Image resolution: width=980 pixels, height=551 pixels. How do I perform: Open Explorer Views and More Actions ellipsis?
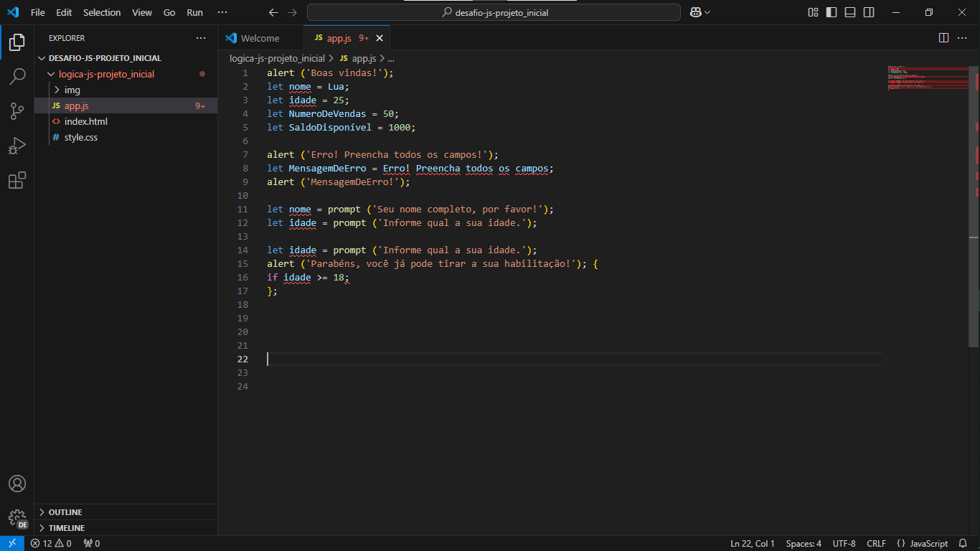201,38
